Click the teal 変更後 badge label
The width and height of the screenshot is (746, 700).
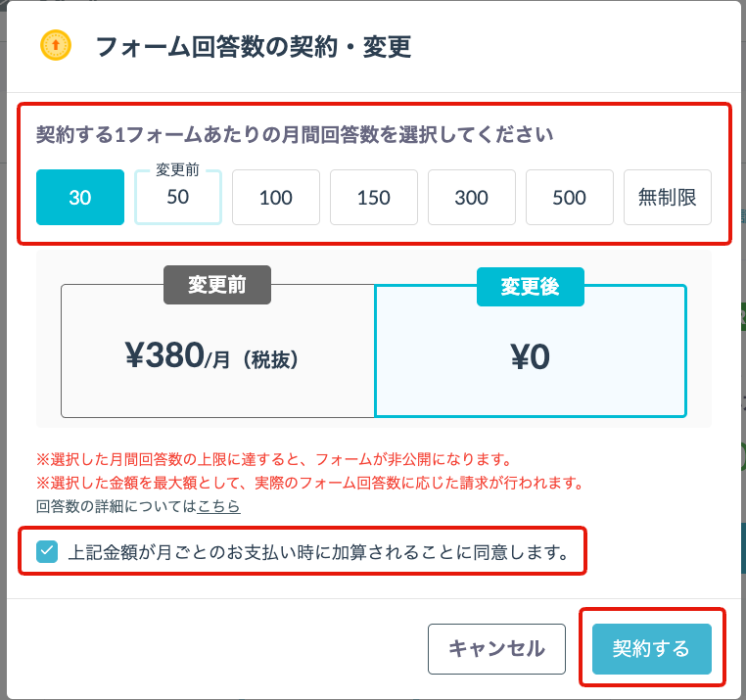(x=531, y=287)
